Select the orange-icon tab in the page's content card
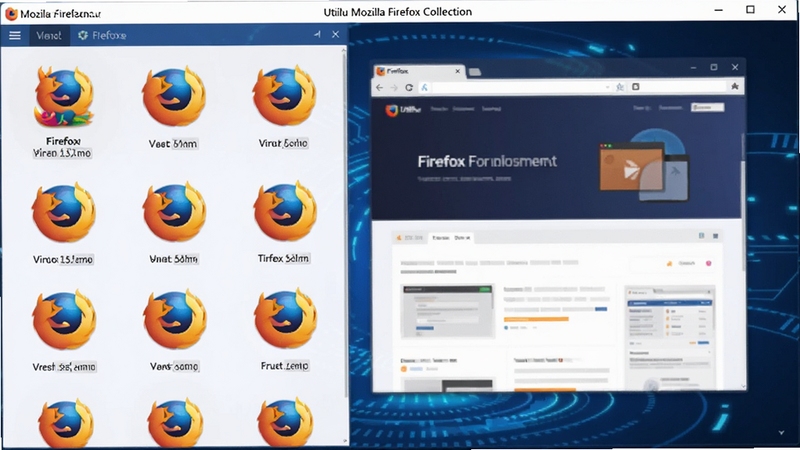The height and width of the screenshot is (450, 800). click(410, 238)
